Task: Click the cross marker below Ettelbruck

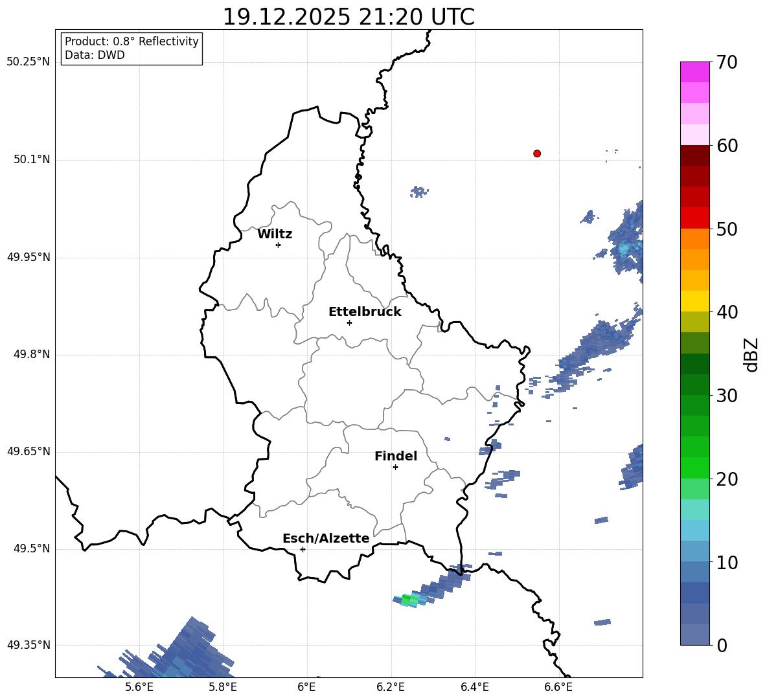Action: point(349,322)
